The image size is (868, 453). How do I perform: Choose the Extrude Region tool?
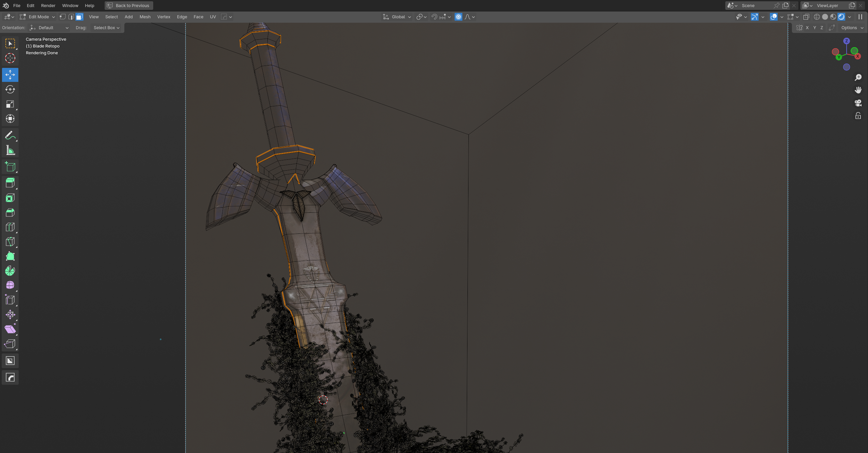tap(10, 183)
